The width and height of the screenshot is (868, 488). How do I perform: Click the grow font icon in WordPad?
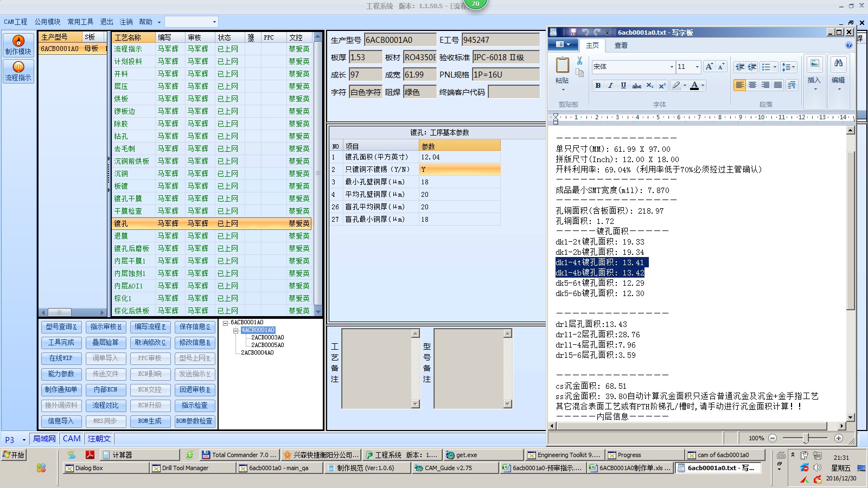tap(709, 67)
